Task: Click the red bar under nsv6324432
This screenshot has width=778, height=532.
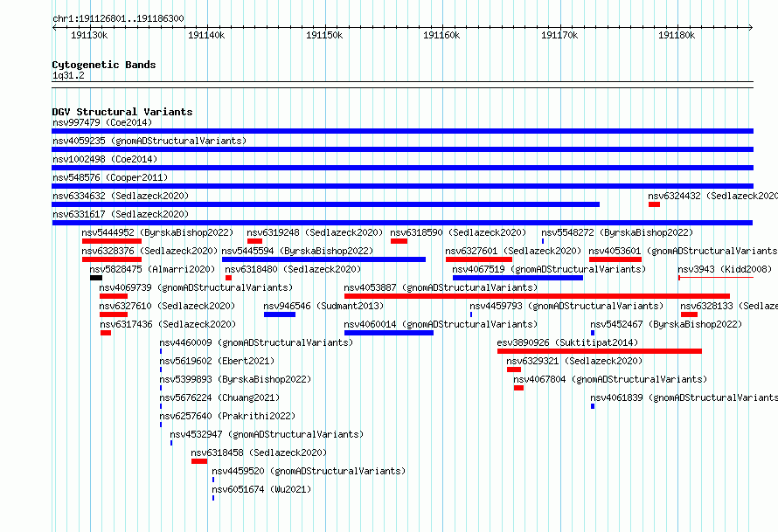Action: point(655,204)
